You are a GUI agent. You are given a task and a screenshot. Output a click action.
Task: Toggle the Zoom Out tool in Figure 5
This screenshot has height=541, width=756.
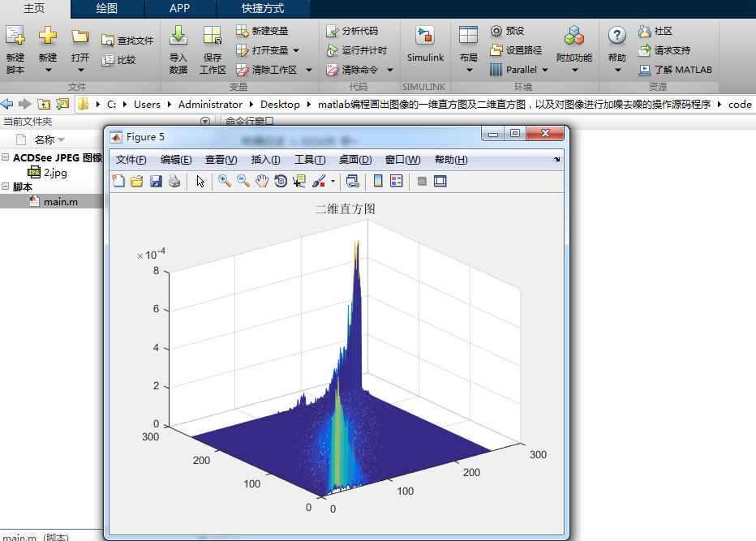243,182
